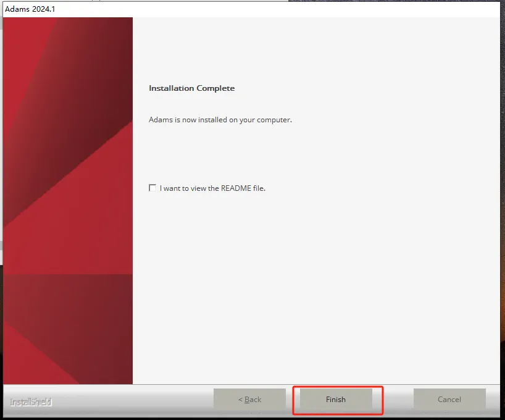Click the Cancel button

click(449, 400)
